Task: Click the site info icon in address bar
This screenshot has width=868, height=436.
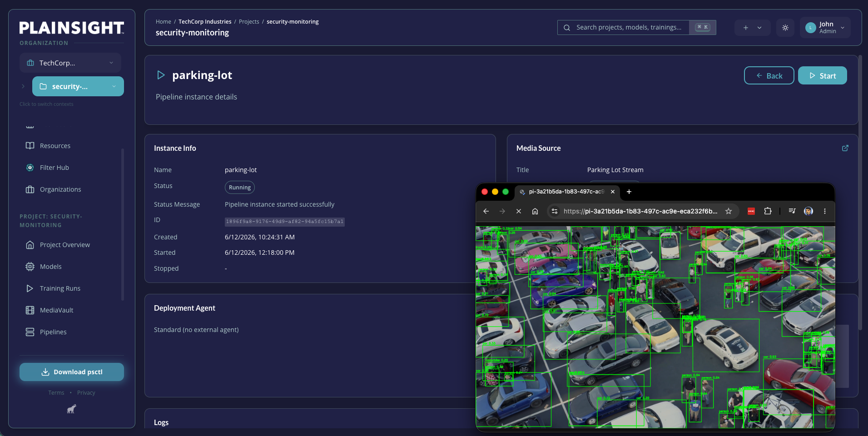Action: 554,211
